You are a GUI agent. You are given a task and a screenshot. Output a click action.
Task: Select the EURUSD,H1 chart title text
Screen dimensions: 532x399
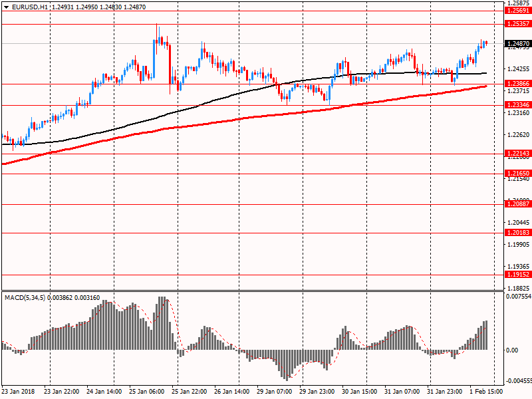coord(30,7)
